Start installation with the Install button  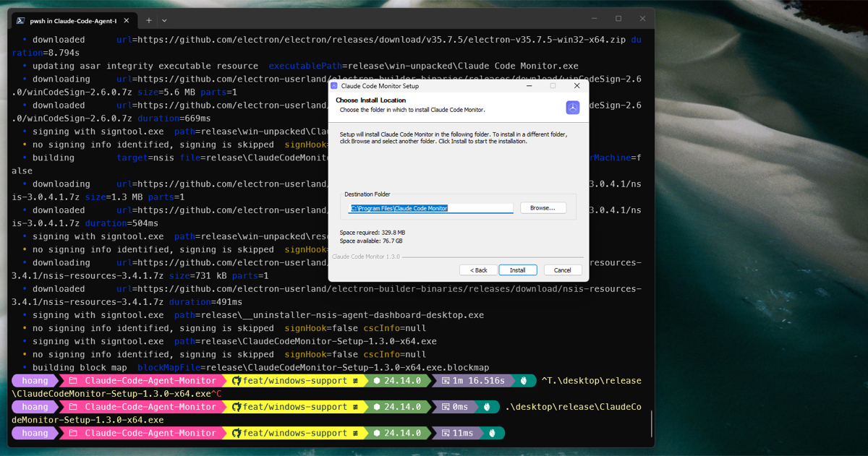click(x=517, y=270)
